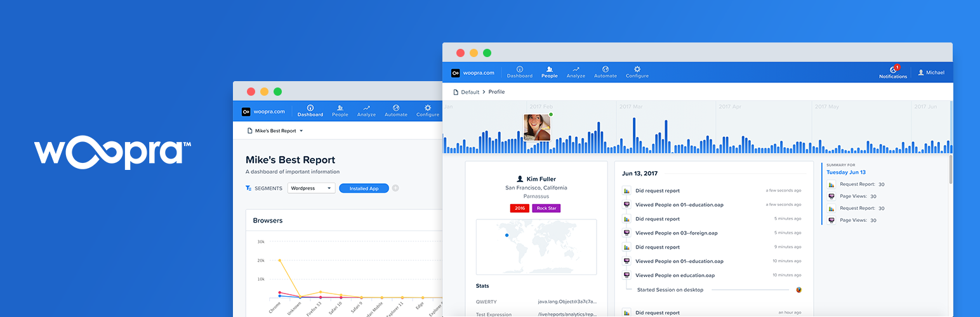Click Started Session on desktop entry

click(670, 290)
